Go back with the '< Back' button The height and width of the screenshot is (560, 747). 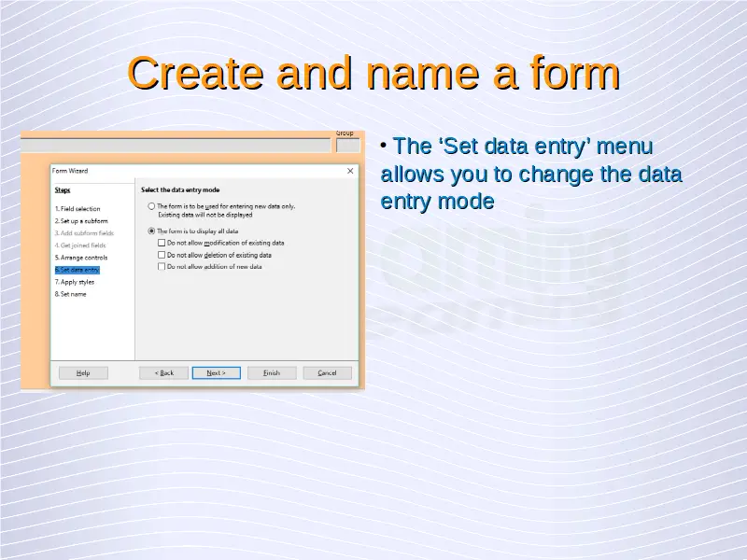click(x=164, y=372)
